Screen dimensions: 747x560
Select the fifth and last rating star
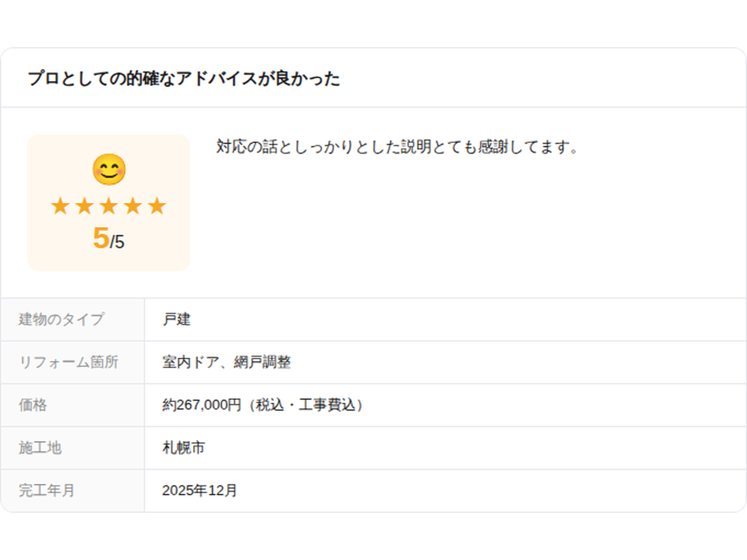point(157,206)
